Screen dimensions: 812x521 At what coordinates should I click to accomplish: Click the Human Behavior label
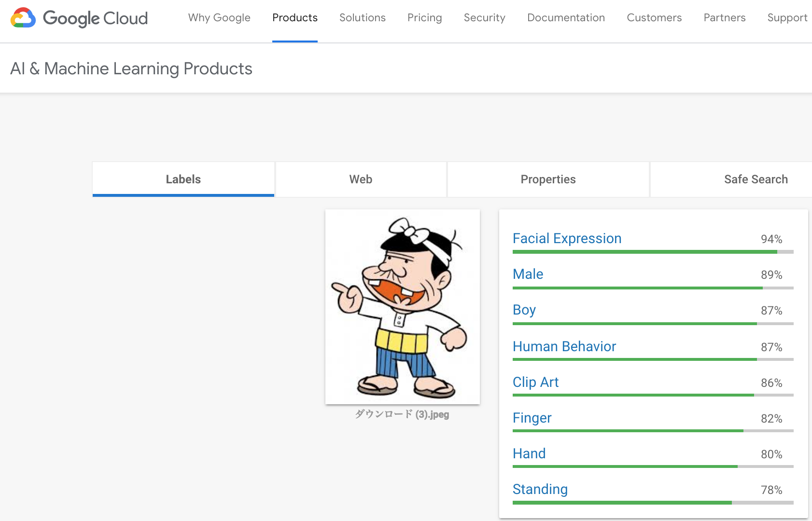click(x=564, y=346)
